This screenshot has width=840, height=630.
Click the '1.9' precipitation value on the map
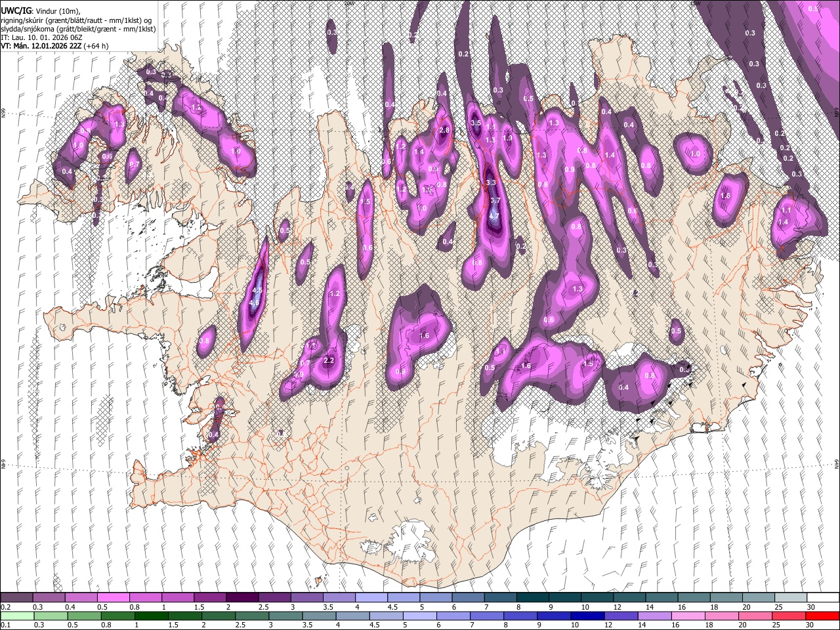507,138
